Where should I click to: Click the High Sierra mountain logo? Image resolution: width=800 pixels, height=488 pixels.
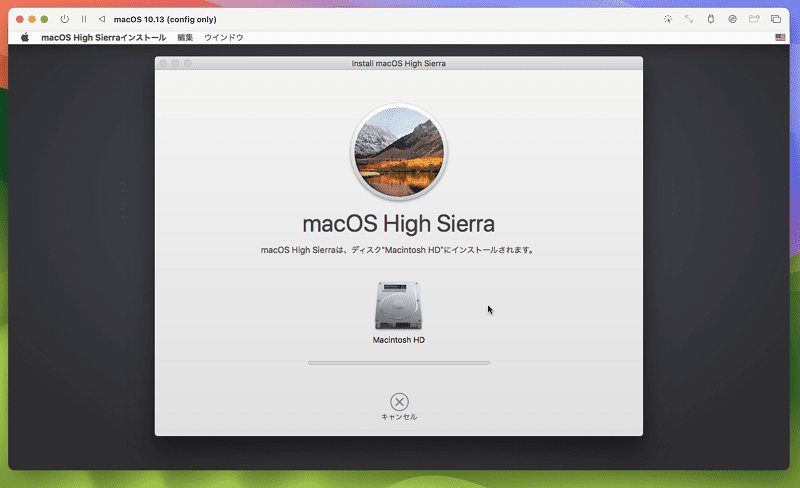pyautogui.click(x=399, y=152)
